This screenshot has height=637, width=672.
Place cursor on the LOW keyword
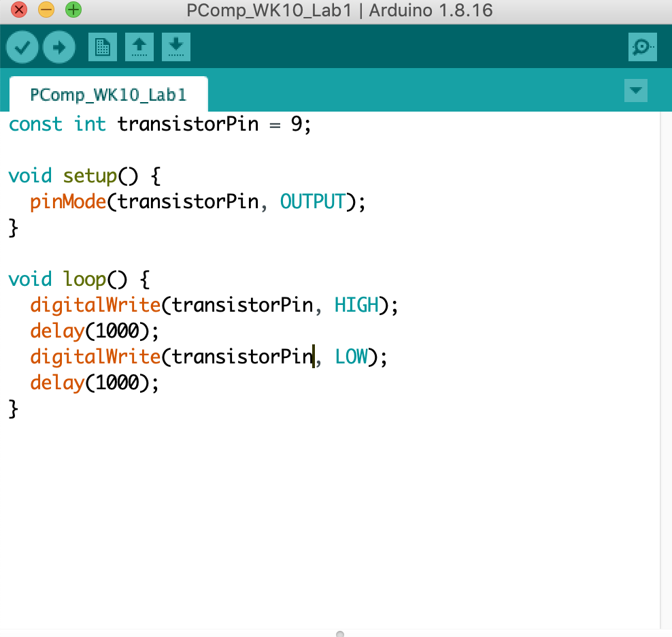[x=351, y=357]
